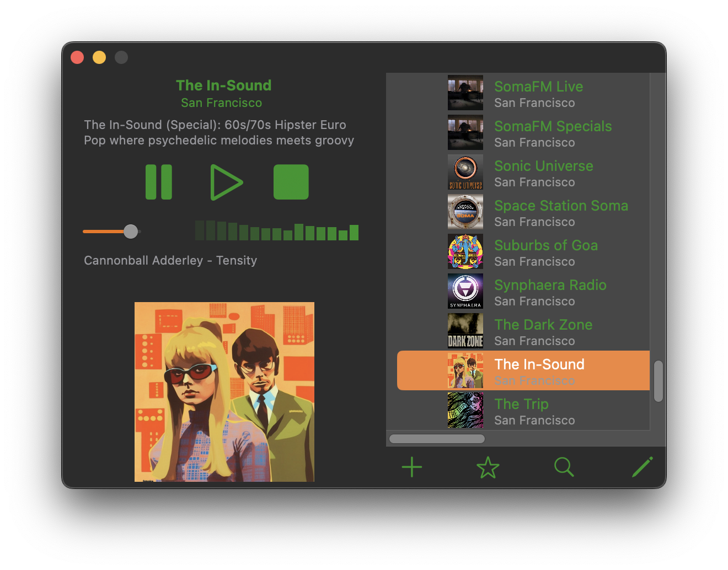This screenshot has width=728, height=570.
Task: Pick the Suburbs of Goa station name
Action: [x=546, y=245]
